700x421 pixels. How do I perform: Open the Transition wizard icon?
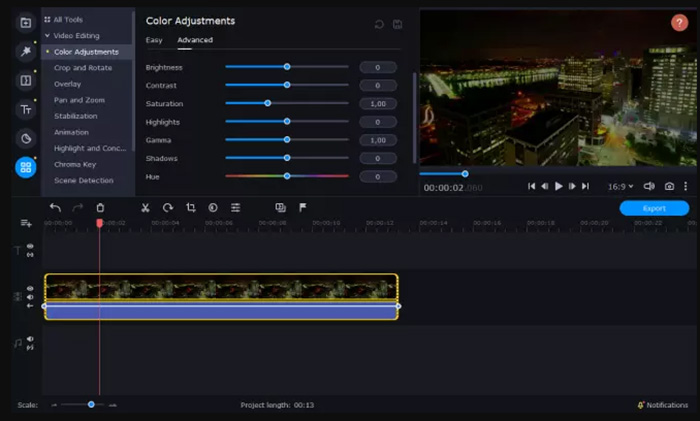click(280, 208)
